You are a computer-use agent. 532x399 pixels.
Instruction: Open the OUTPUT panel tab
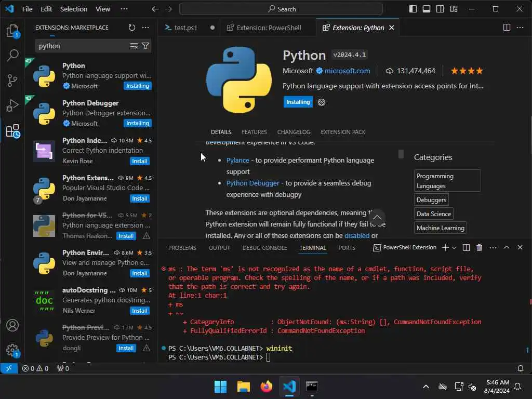[x=219, y=248]
